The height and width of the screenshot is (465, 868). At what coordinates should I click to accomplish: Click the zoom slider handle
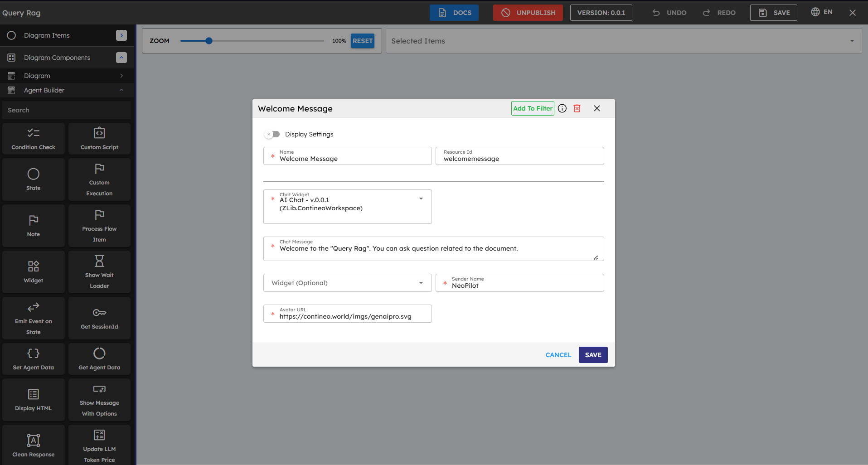coord(209,41)
